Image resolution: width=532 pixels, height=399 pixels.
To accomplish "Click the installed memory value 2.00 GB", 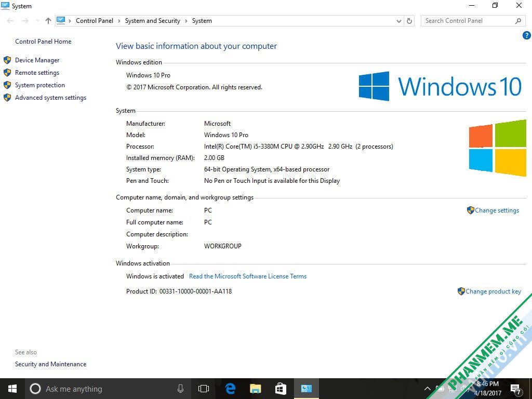I will click(214, 158).
